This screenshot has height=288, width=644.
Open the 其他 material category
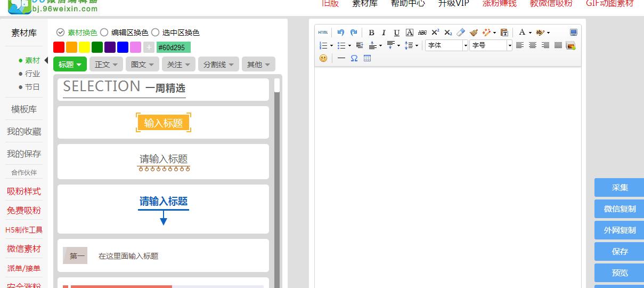pos(258,64)
